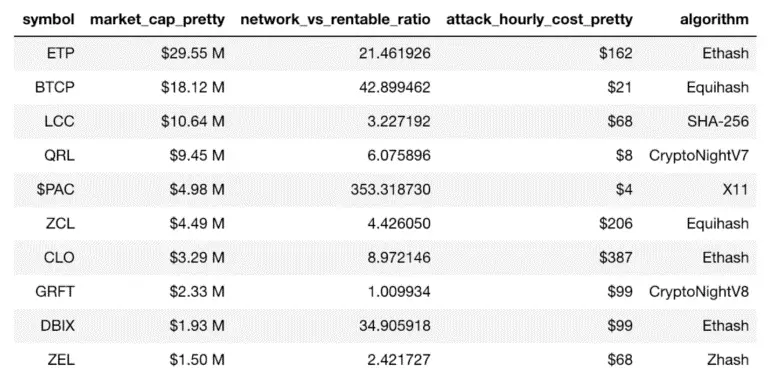768x389 pixels.
Task: Click attack cost $99 in GRFT row
Action: tap(620, 292)
